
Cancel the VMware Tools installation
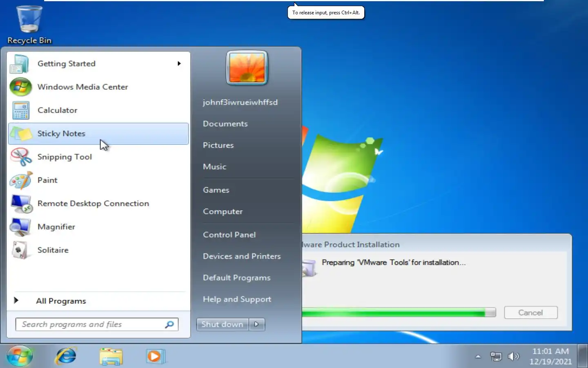tap(530, 312)
